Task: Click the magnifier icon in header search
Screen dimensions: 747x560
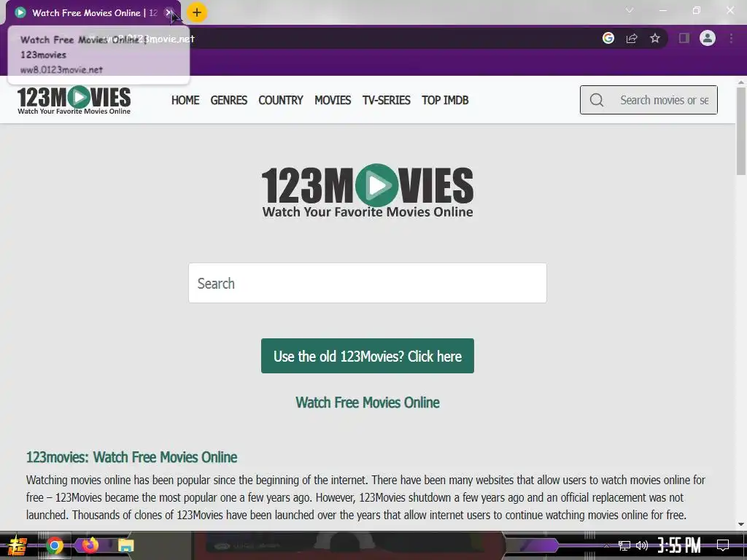Action: [x=597, y=100]
